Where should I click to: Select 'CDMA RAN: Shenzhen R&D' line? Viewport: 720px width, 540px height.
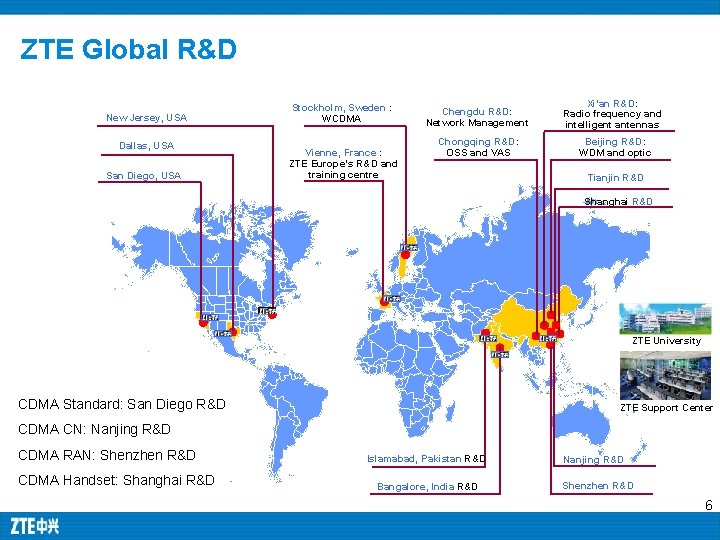click(x=107, y=455)
